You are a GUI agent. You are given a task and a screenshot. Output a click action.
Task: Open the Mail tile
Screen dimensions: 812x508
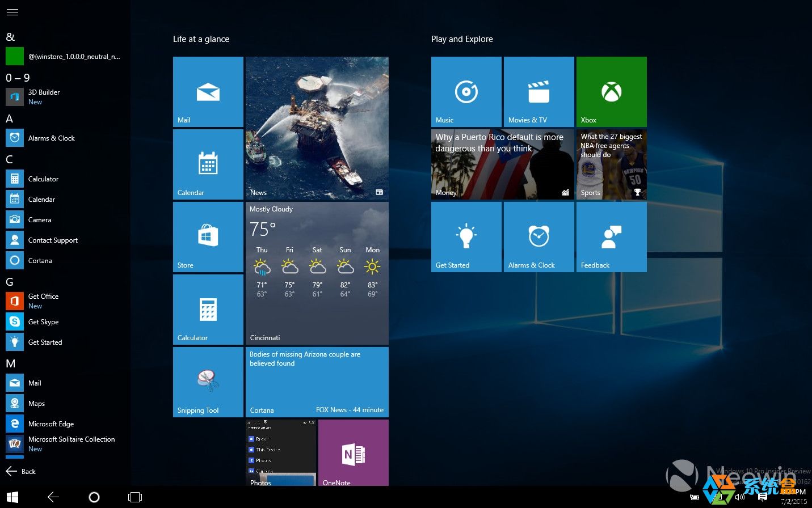208,92
